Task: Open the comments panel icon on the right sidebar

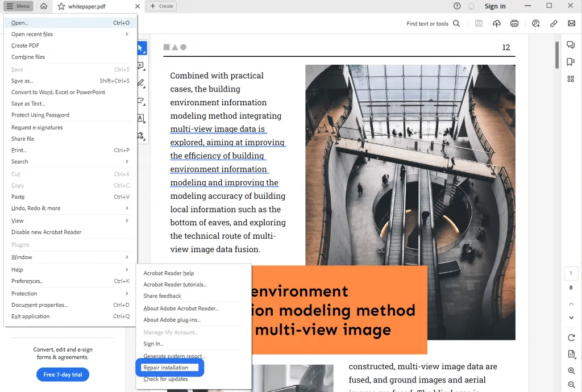Action: pyautogui.click(x=571, y=45)
